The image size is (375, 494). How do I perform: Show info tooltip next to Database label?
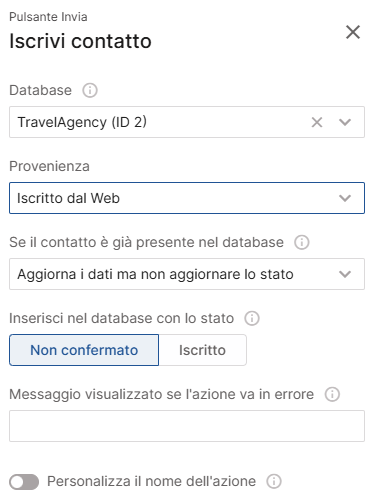click(90, 90)
